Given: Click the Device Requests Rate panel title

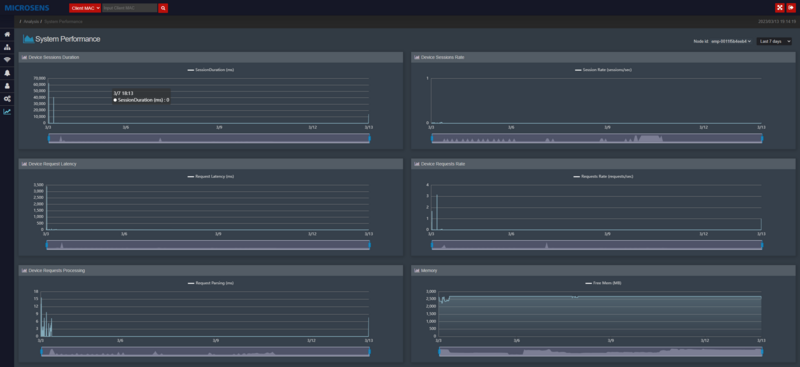Looking at the screenshot, I should point(443,164).
